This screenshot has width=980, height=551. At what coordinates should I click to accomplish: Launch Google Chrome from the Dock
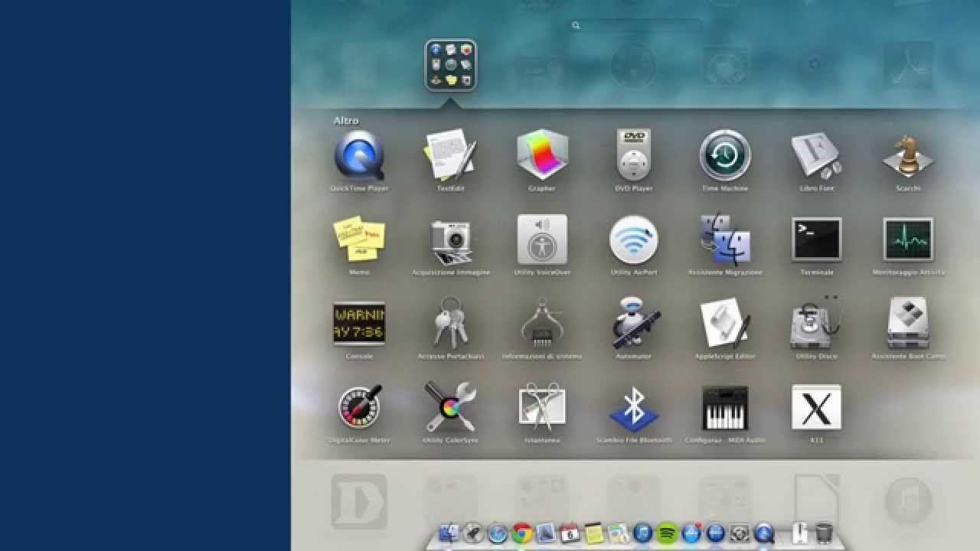522,533
